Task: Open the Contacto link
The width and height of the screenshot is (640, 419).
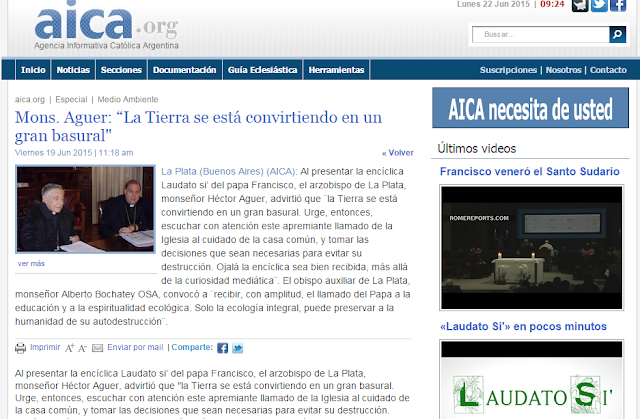Action: click(608, 70)
